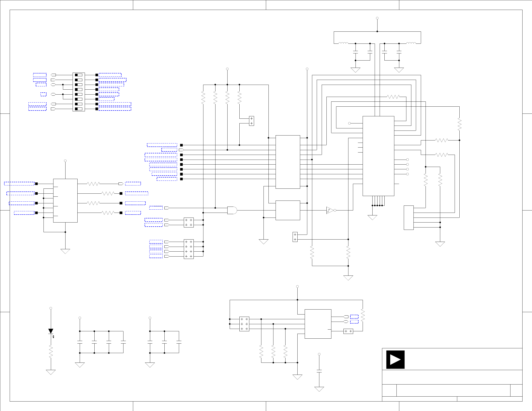The image size is (532, 411).
Task: Select the standalone capacitor near the title block
Action: coord(319,371)
